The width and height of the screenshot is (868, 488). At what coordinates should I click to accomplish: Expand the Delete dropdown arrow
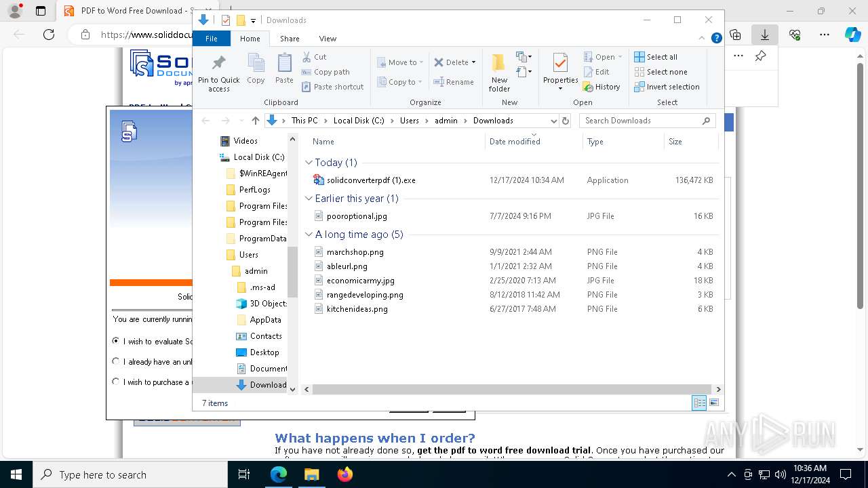(473, 62)
